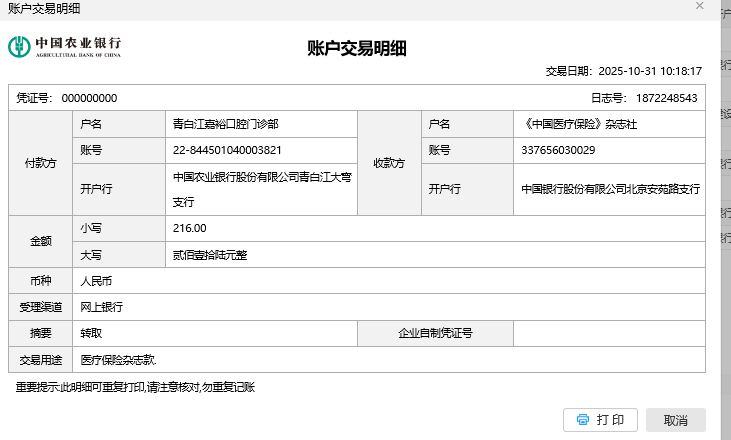
Task: Click the amount value 216.00
Action: click(x=189, y=228)
